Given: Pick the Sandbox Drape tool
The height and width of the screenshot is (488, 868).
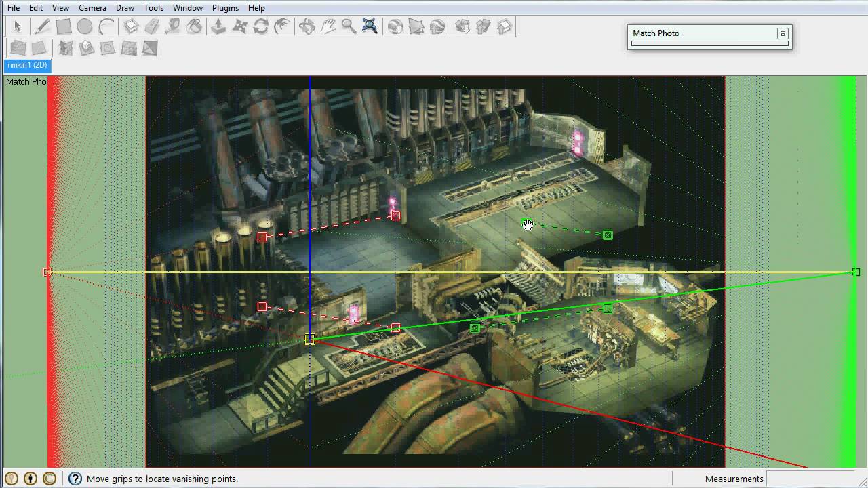Looking at the screenshot, I should [107, 48].
